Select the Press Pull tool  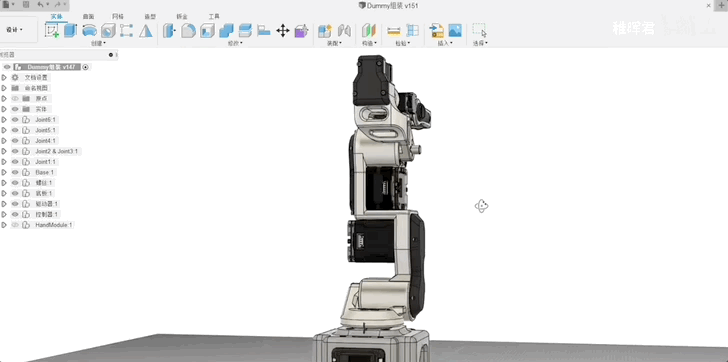[x=169, y=31]
